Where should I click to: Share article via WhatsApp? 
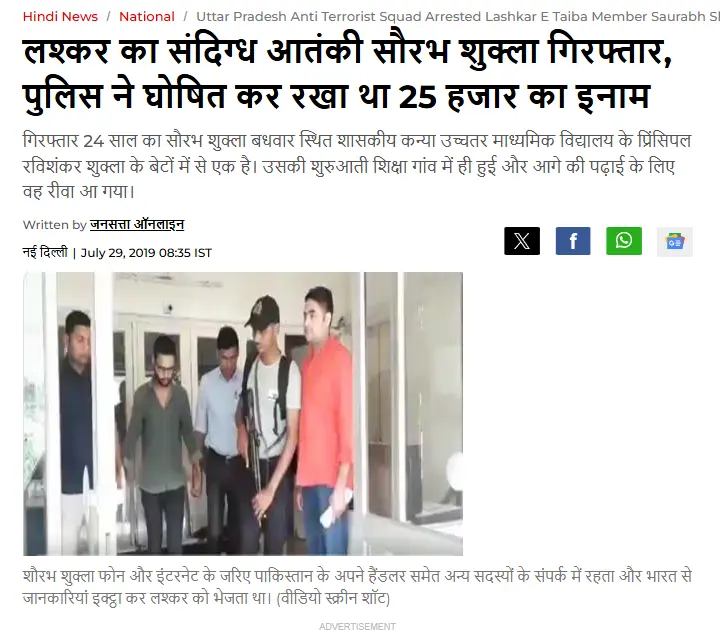(624, 241)
